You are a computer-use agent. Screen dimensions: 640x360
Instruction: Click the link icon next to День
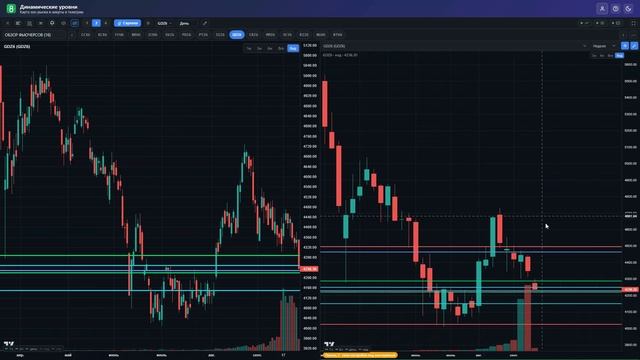pyautogui.click(x=205, y=23)
